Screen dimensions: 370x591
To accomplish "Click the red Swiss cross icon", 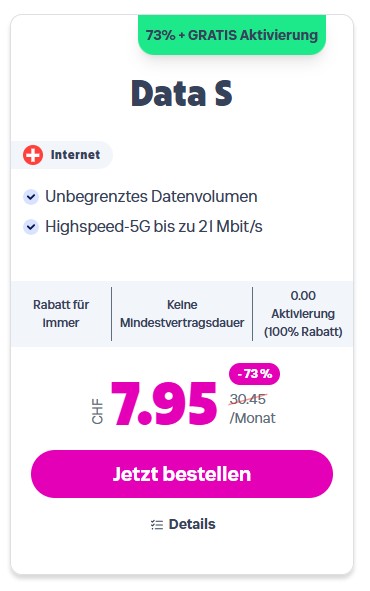I will (x=33, y=155).
